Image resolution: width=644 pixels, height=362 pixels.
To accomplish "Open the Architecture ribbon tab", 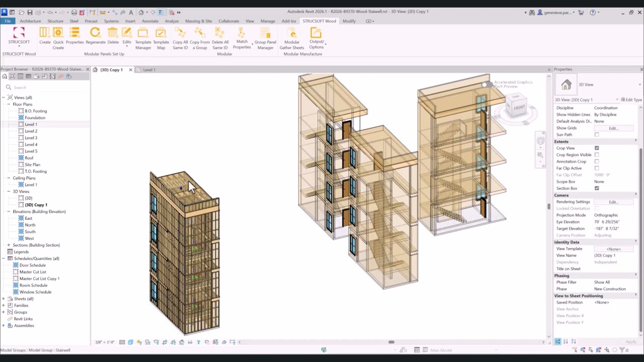I will point(30,21).
